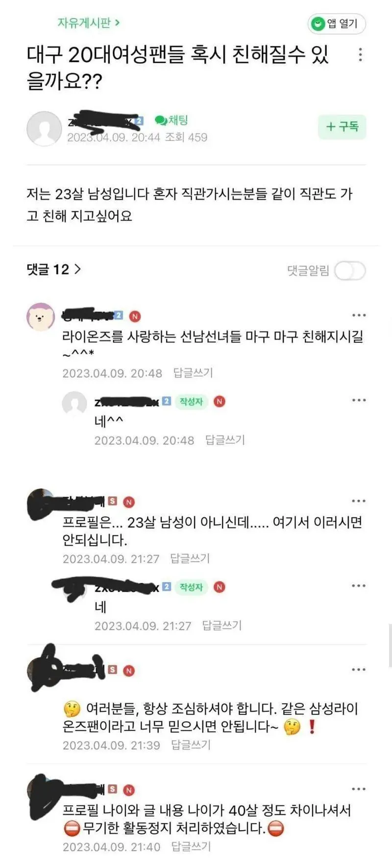Tap the hedgehog commenter avatar

pyautogui.click(x=40, y=316)
